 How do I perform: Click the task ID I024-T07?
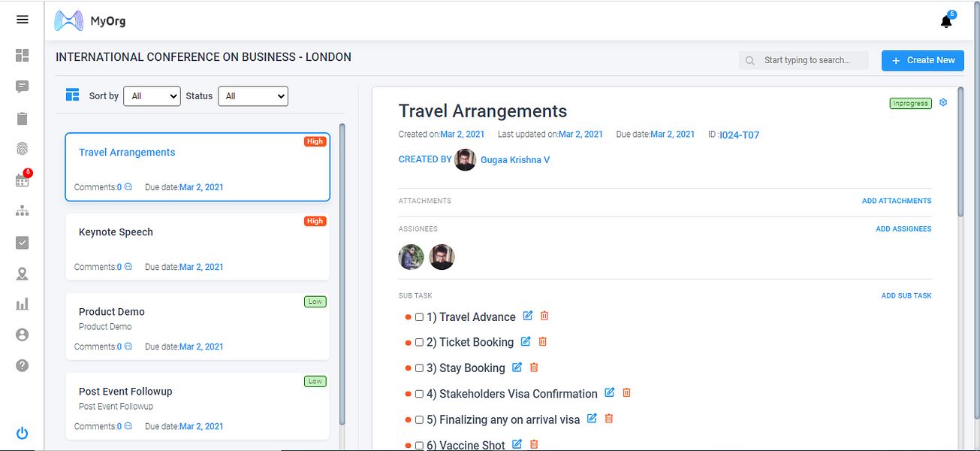[x=739, y=135]
